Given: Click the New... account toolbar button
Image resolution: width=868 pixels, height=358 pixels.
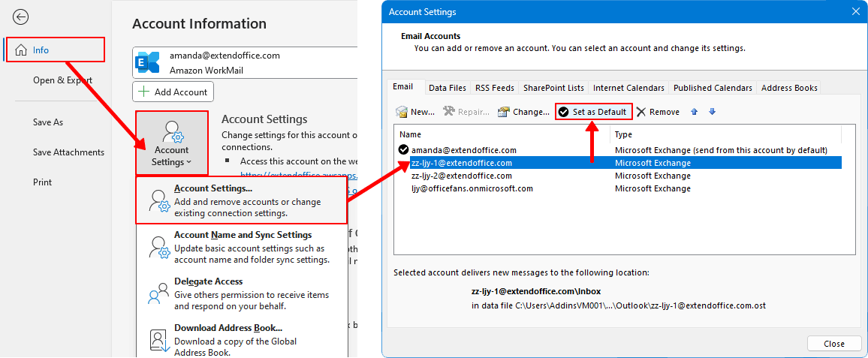Looking at the screenshot, I should 416,112.
